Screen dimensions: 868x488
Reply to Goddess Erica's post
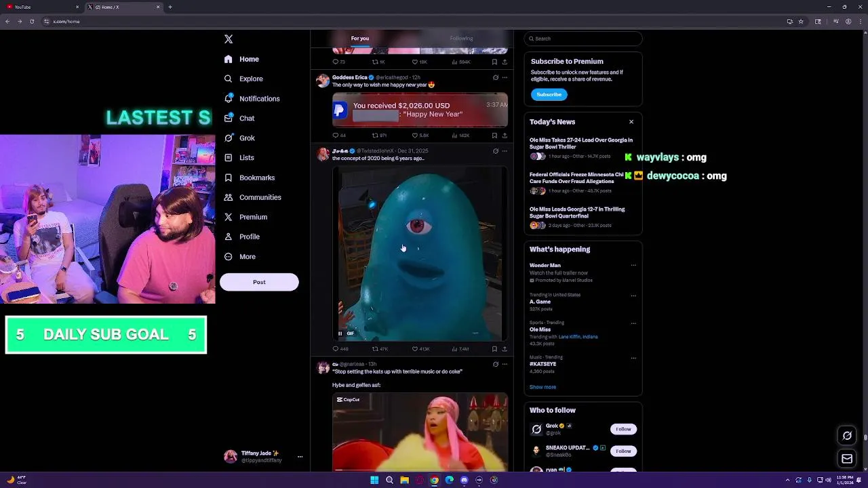339,136
